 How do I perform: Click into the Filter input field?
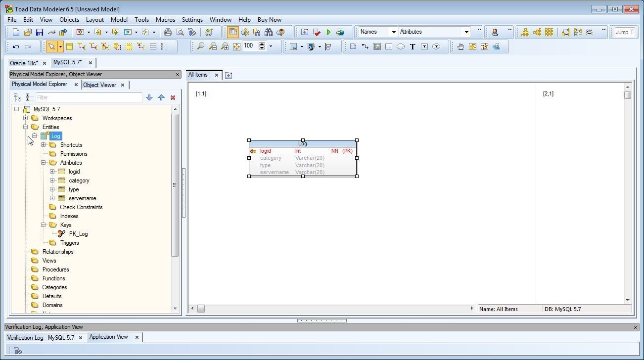(x=89, y=97)
